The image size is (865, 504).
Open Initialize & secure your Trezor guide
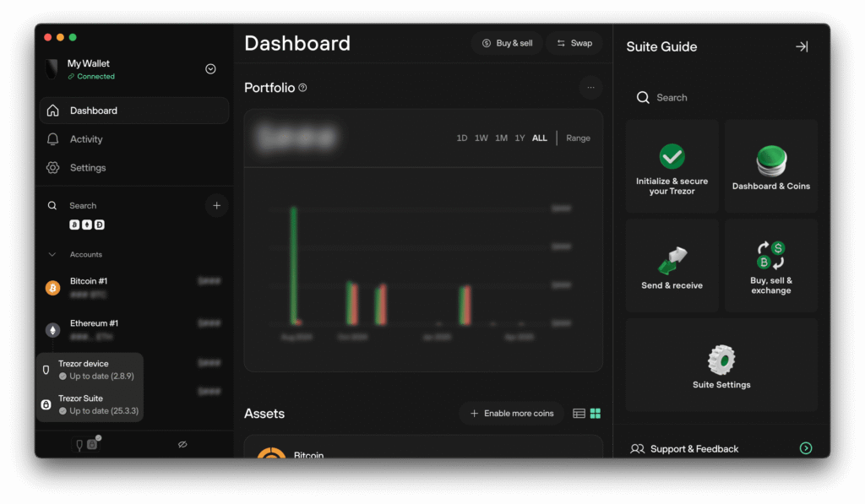[x=672, y=165]
